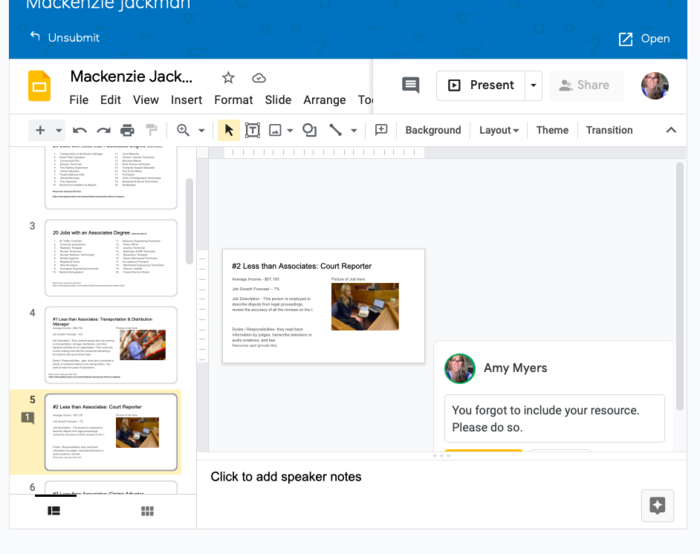Image resolution: width=700 pixels, height=554 pixels.
Task: Choose the shape tool in toolbar
Action: click(x=309, y=130)
